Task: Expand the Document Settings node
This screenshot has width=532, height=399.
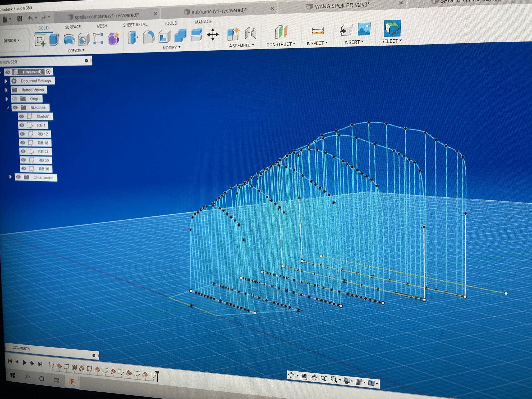Action: pos(5,81)
